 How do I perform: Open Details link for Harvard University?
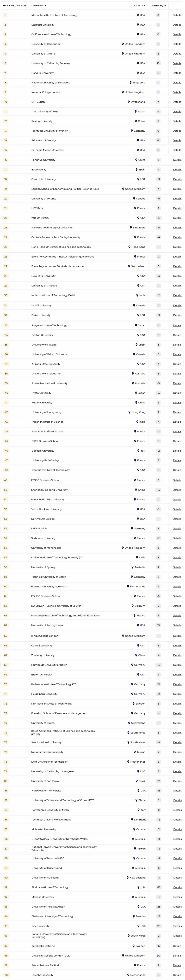coord(177,73)
